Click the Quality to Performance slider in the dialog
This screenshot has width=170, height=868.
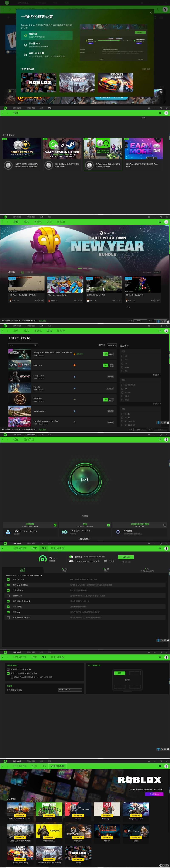click(115, 40)
